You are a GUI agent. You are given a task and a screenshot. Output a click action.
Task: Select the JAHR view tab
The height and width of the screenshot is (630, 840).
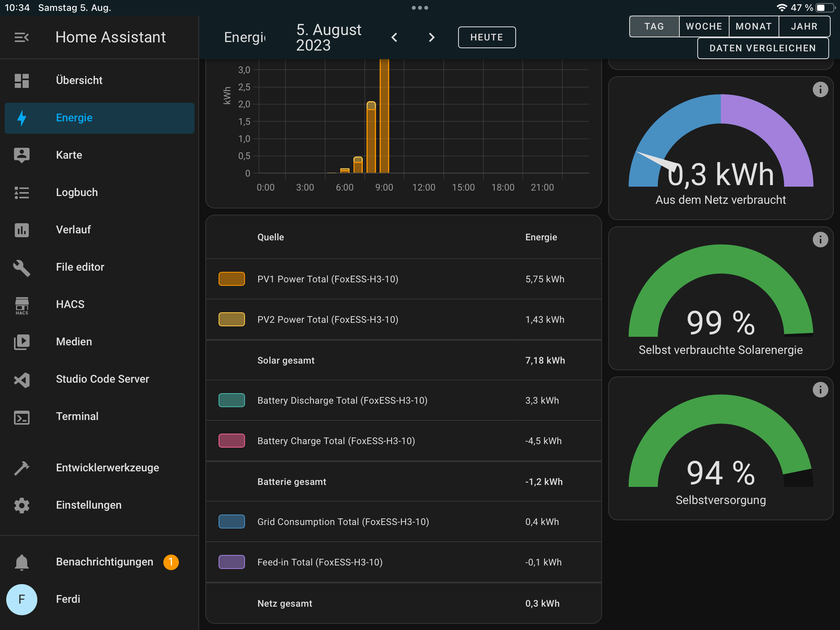pos(804,26)
